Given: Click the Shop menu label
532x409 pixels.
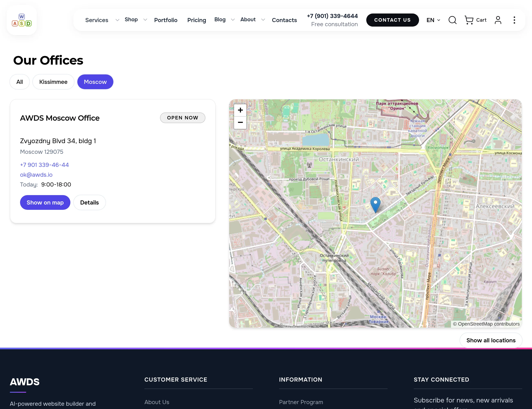Looking at the screenshot, I should (x=131, y=19).
